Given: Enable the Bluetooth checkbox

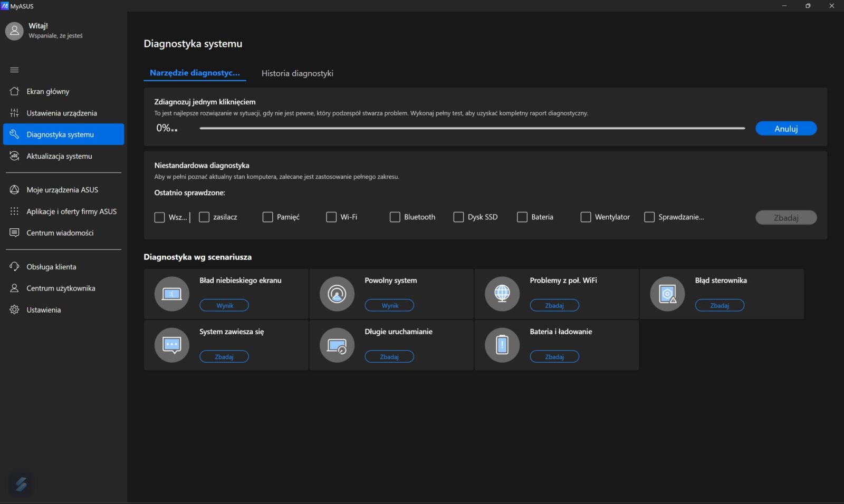Looking at the screenshot, I should point(395,217).
